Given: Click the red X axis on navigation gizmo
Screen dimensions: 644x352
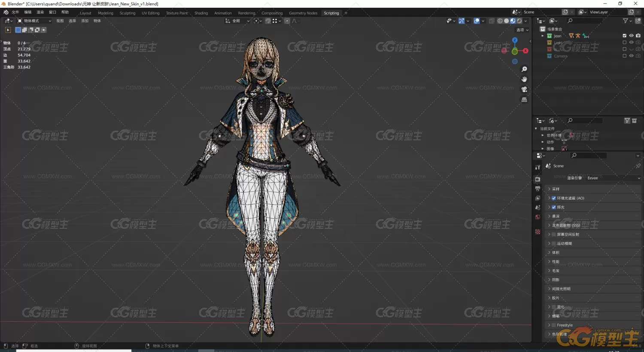Looking at the screenshot, I should click(x=526, y=51).
